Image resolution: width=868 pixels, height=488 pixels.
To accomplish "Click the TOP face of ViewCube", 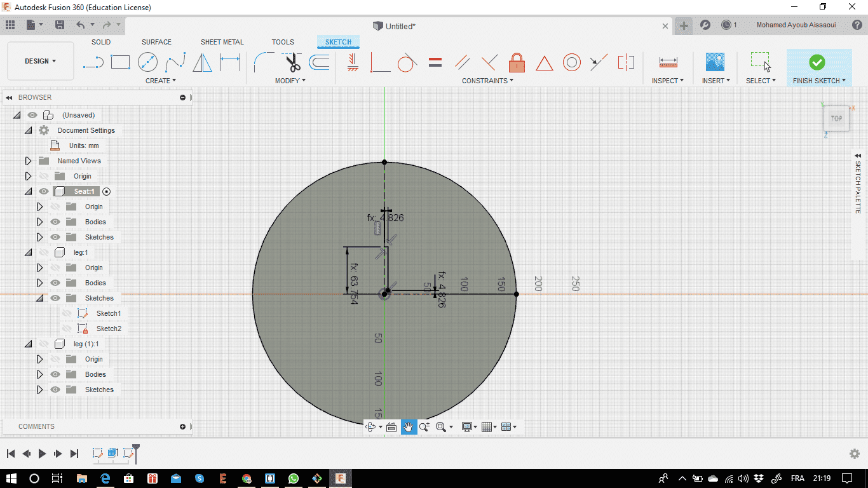I will tap(836, 118).
